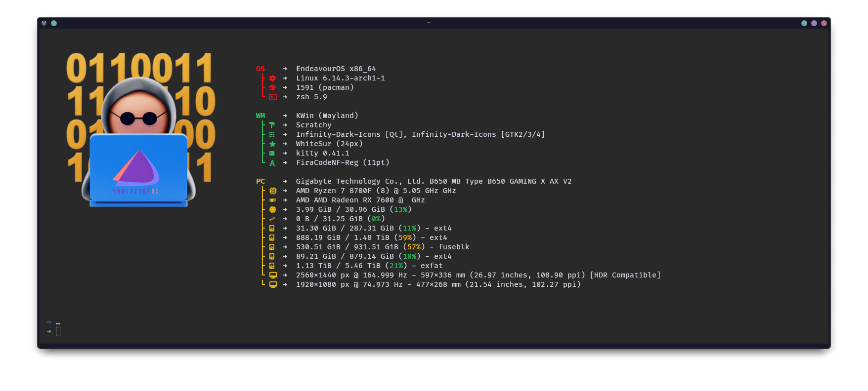
Task: Click the terminal cursor block at the prompt
Action: [58, 331]
